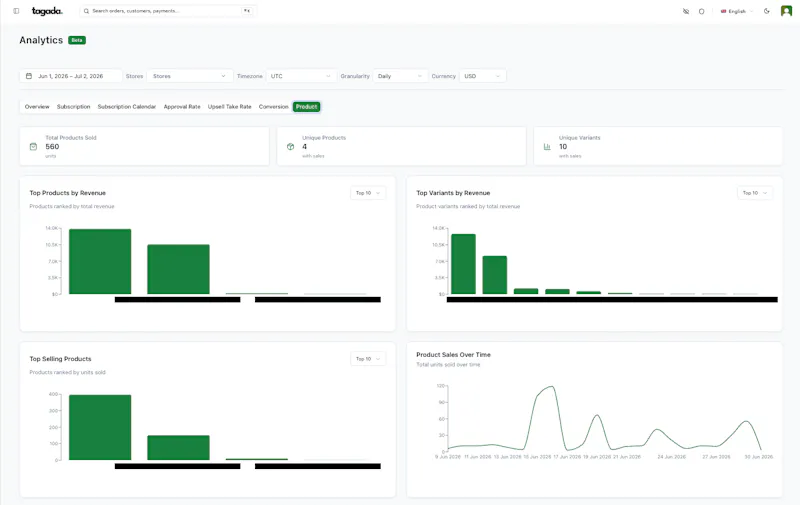Click the 560 total products sold value
This screenshot has width=800, height=505.
(x=52, y=146)
